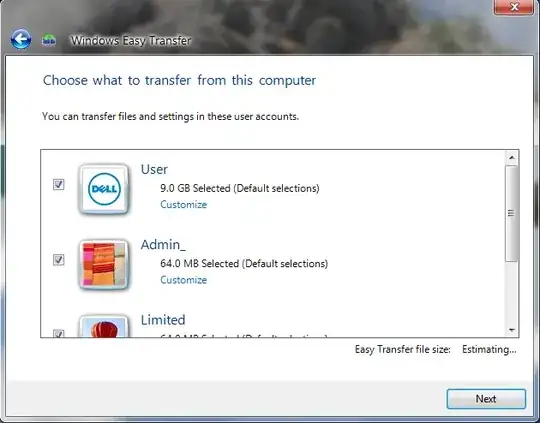Open Customize for the Admin_ account
The width and height of the screenshot is (540, 423).
(184, 280)
